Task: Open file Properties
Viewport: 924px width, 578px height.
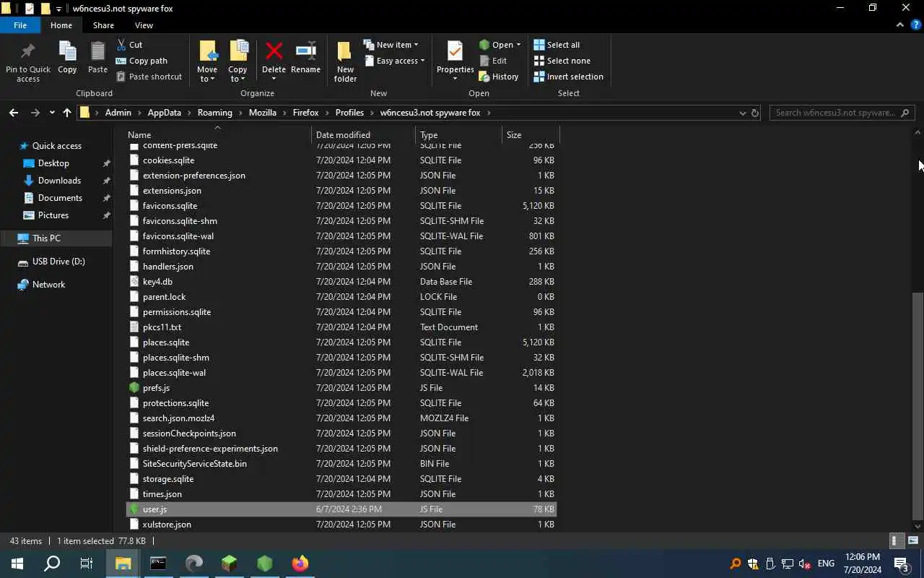Action: tap(455, 58)
